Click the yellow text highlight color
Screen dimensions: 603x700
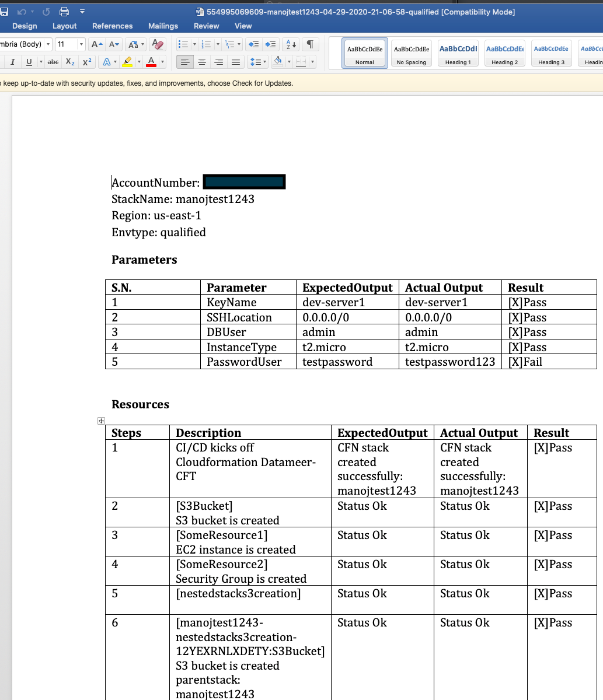(127, 62)
